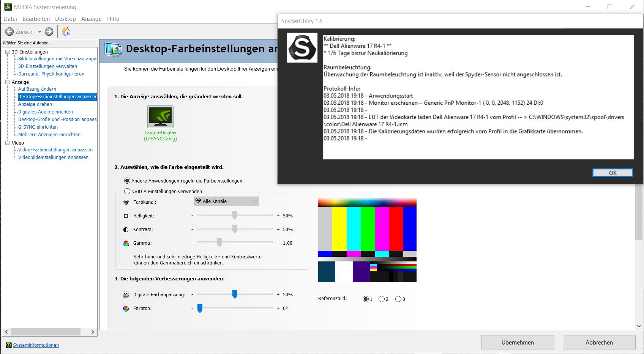Click the Spyder S logo icon
This screenshot has height=354, width=644.
[x=302, y=47]
